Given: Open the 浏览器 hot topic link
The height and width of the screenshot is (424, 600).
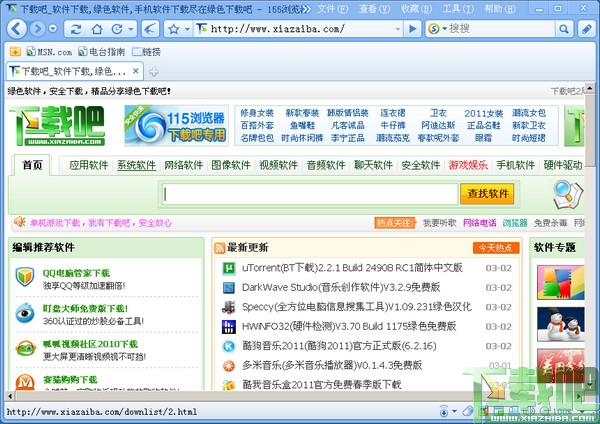Looking at the screenshot, I should tap(515, 223).
